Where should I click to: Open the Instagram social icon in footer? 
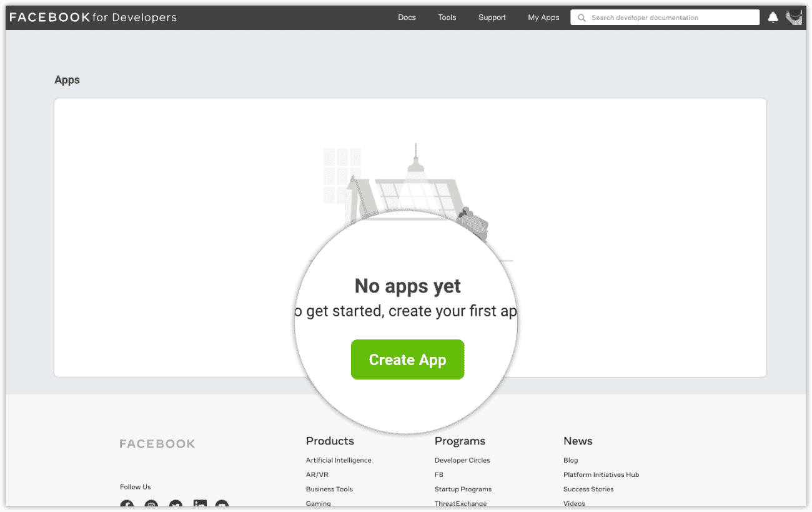pos(151,504)
